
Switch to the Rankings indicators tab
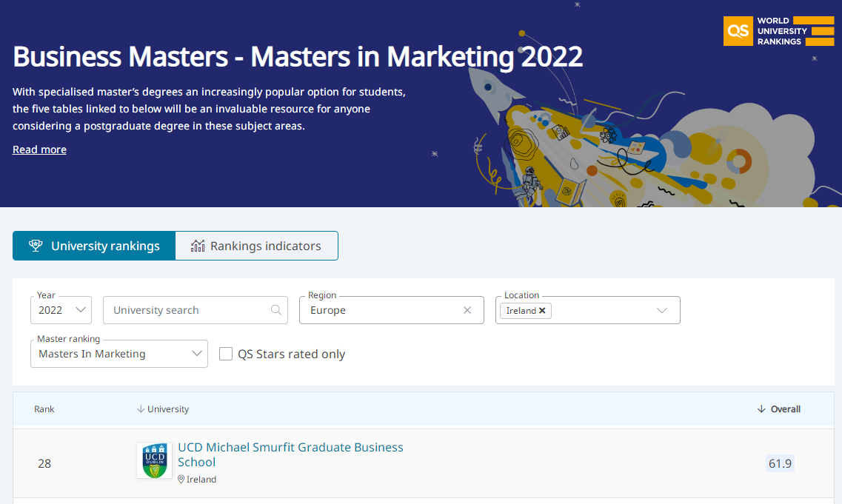pos(257,246)
